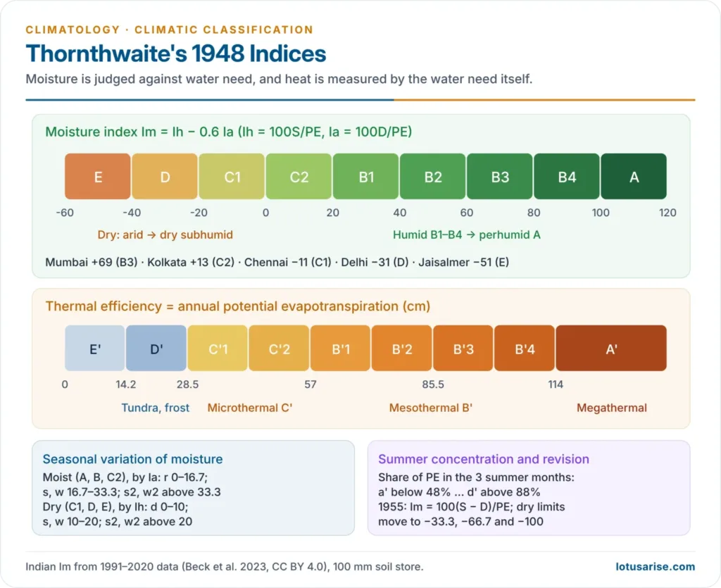Click the "Kolkata +13 (C2)" entry
Image resolution: width=721 pixels, height=588 pixels.
coord(191,263)
